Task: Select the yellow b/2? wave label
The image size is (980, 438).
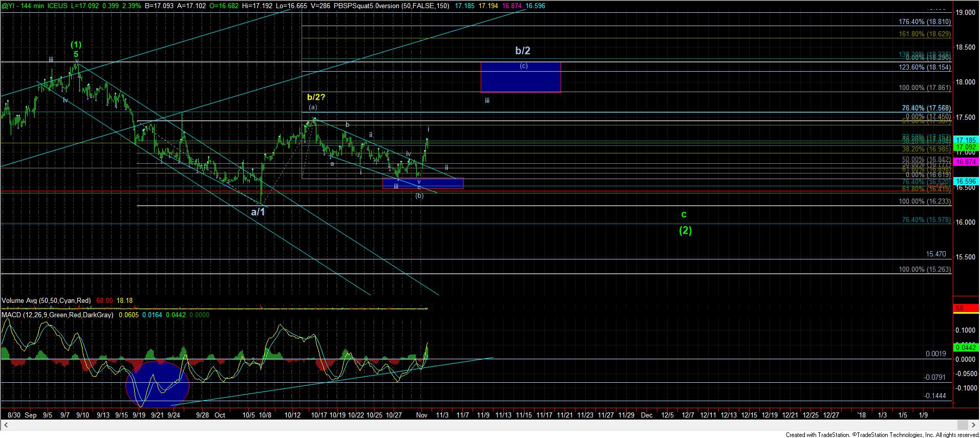Action: [x=316, y=97]
